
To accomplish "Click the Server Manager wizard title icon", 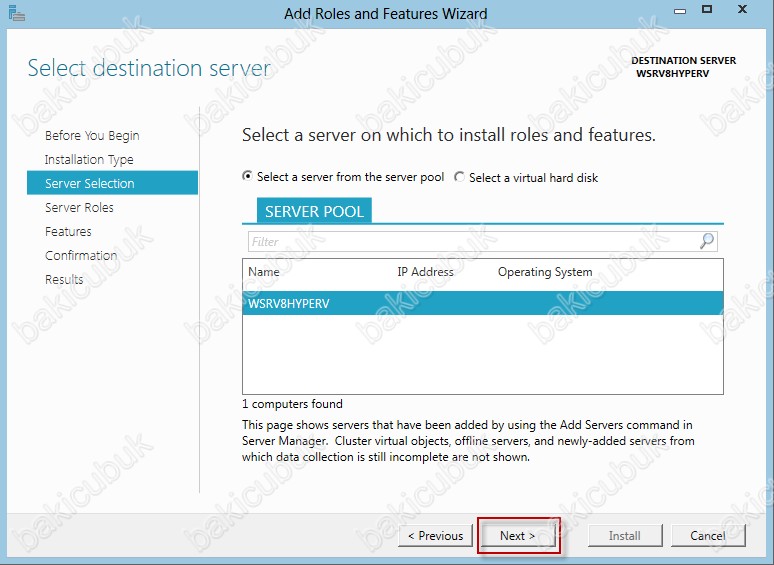I will 16,14.
